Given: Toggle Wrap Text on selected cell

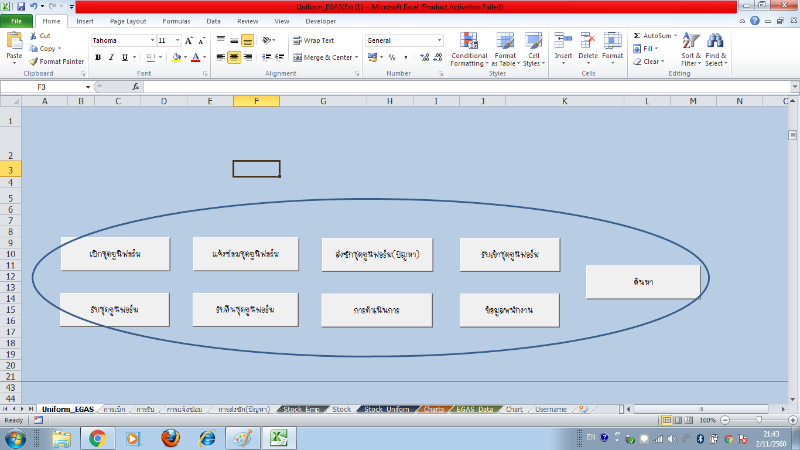Looking at the screenshot, I should point(313,41).
